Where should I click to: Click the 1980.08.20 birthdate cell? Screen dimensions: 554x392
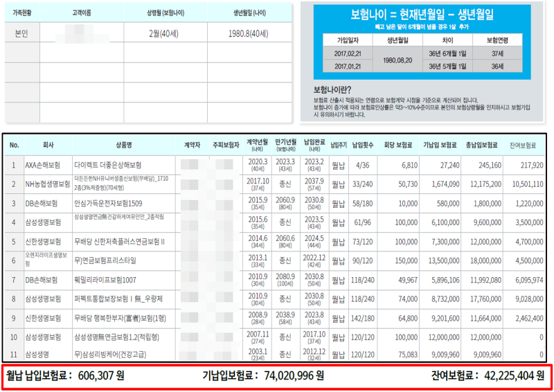pos(397,60)
